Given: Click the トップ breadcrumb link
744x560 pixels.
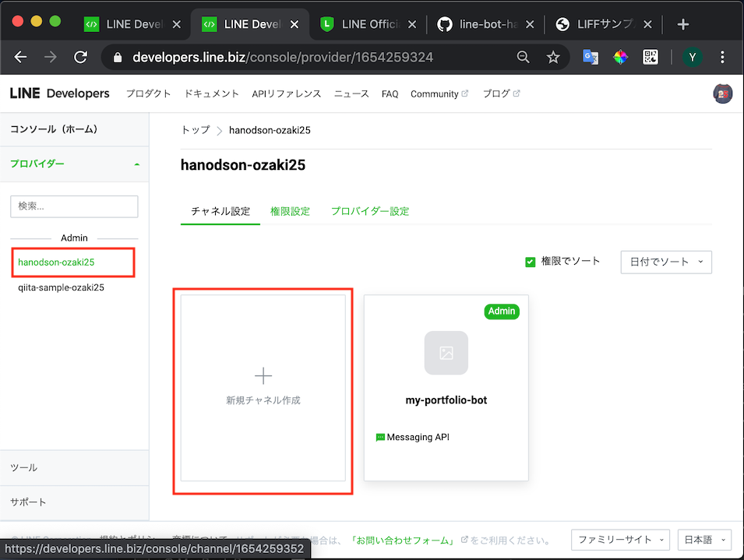Looking at the screenshot, I should pos(196,130).
